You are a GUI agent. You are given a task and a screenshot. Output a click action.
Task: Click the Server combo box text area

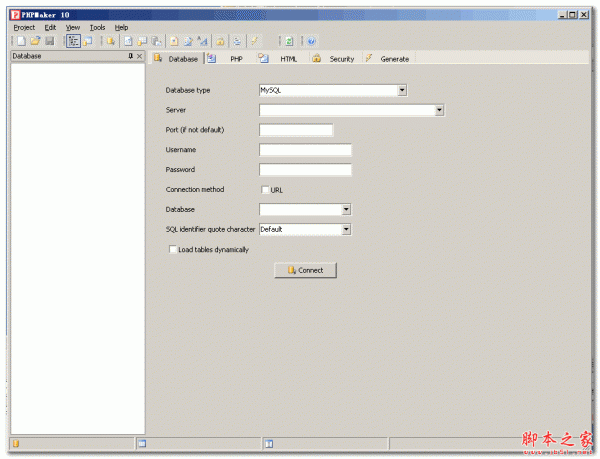347,110
